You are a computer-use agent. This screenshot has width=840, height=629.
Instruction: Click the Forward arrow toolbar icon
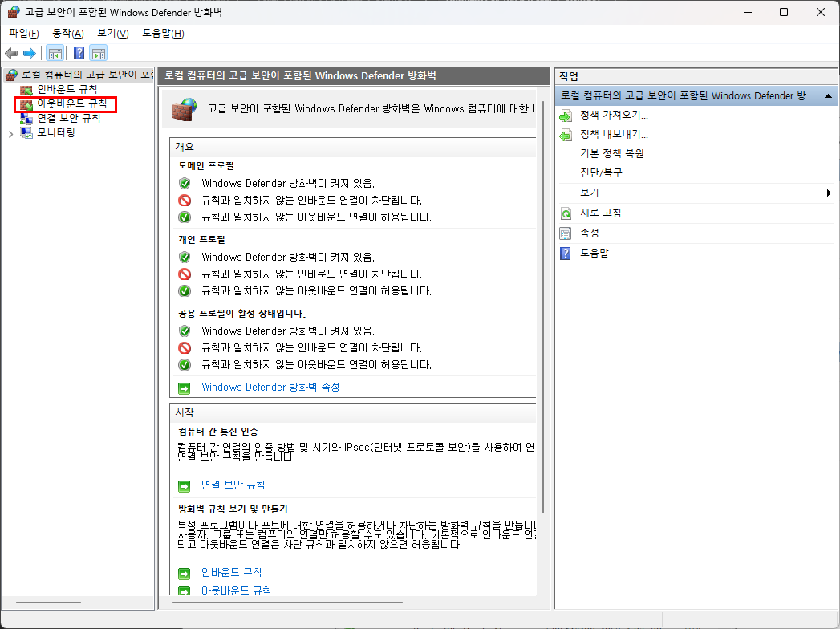pos(30,53)
